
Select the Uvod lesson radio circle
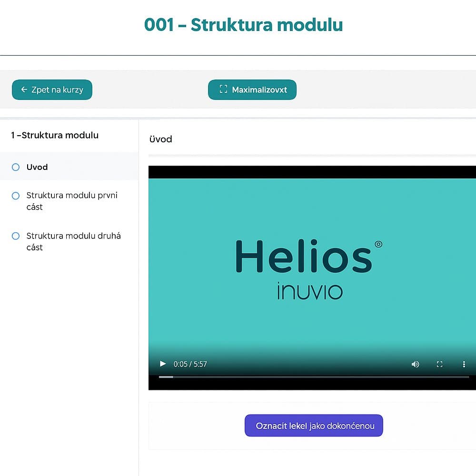pos(16,167)
